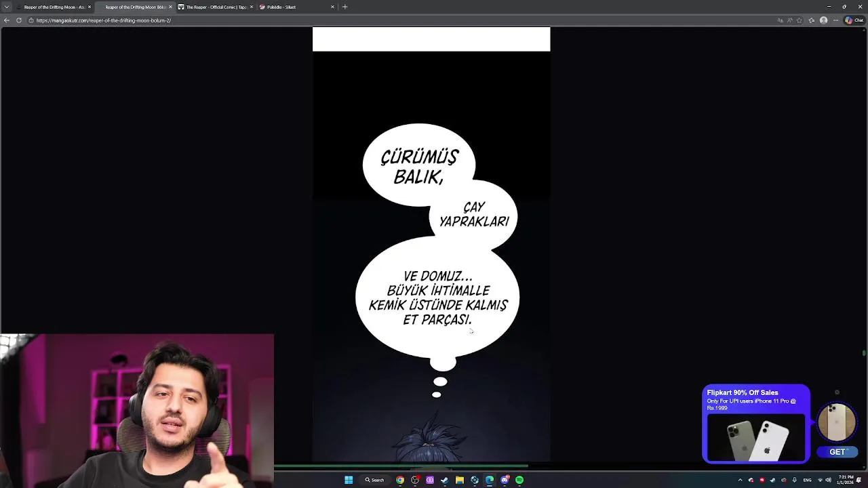Click the read aloud icon in address bar
The image size is (868, 488).
tap(790, 20)
